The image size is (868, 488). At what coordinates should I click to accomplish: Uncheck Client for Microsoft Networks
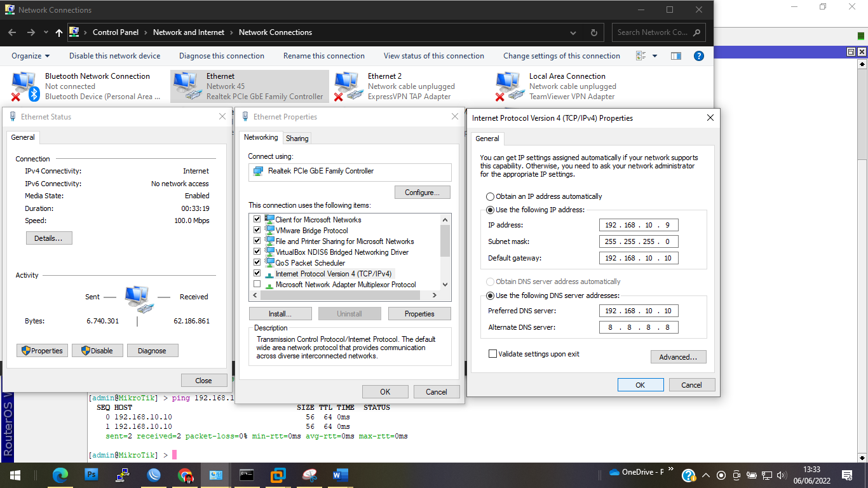point(257,219)
